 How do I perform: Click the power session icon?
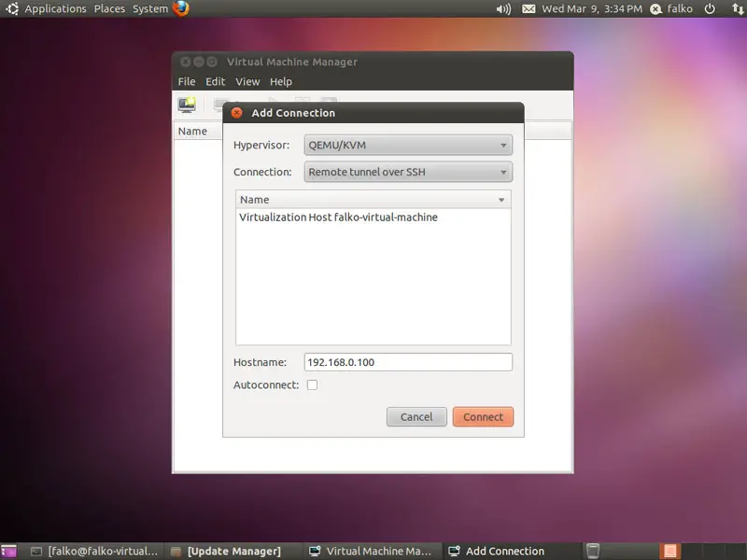click(x=710, y=8)
